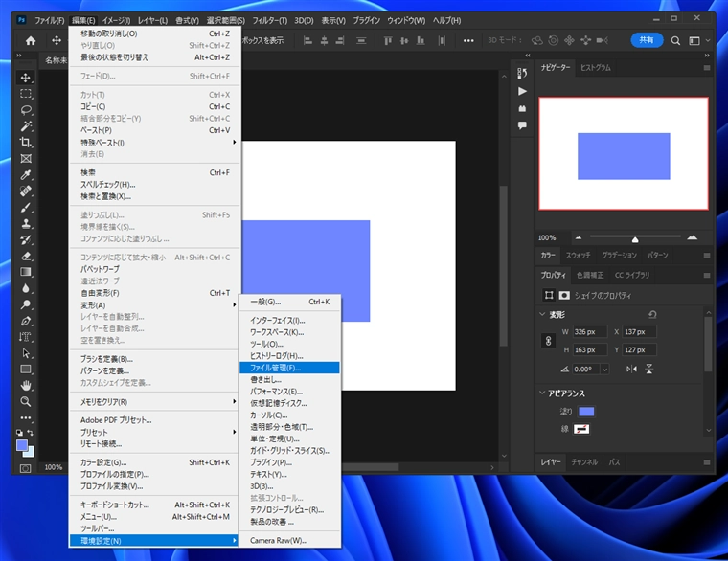Open ファイル(F) menu
Viewport: 728px width, 561px height.
tap(49, 20)
